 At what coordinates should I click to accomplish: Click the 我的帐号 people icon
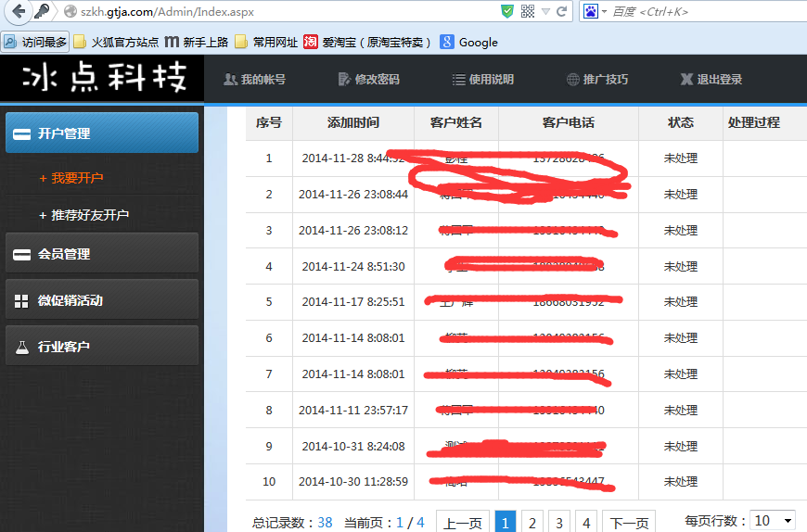[230, 79]
